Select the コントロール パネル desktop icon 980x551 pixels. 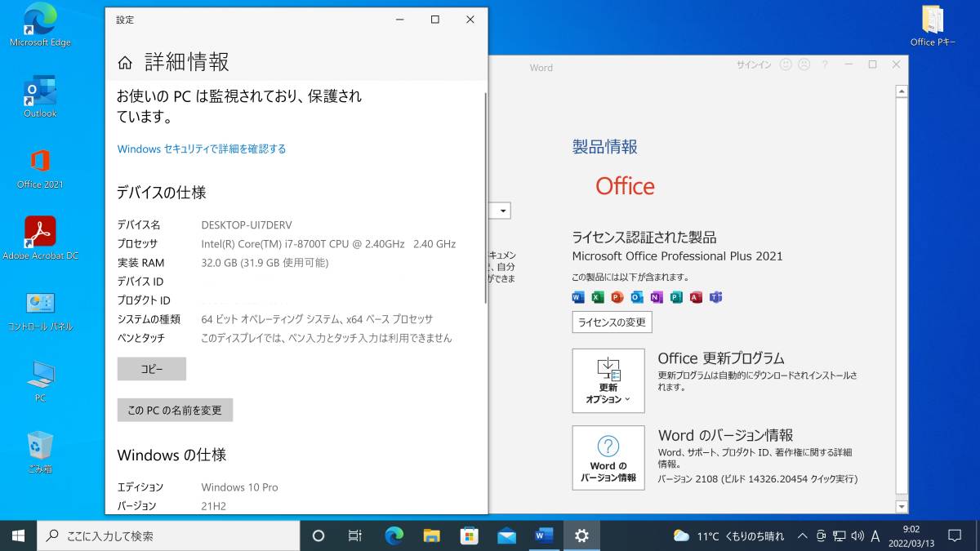(x=40, y=310)
